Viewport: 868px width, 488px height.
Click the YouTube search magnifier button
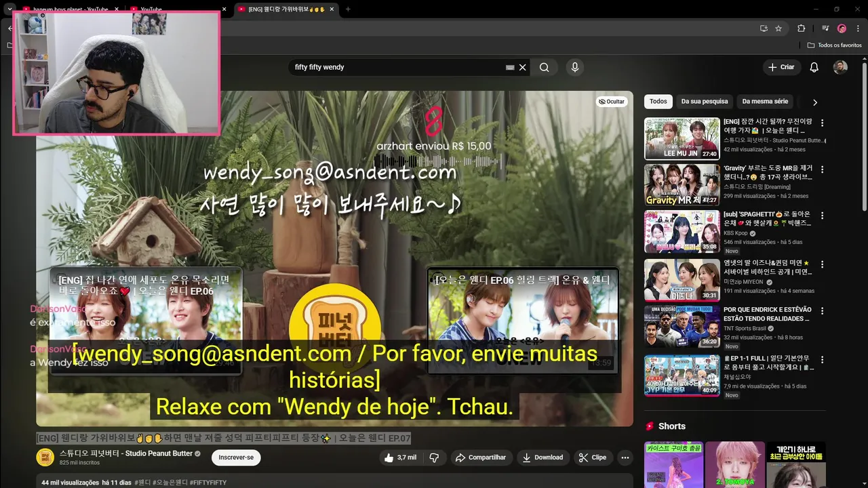coord(544,67)
